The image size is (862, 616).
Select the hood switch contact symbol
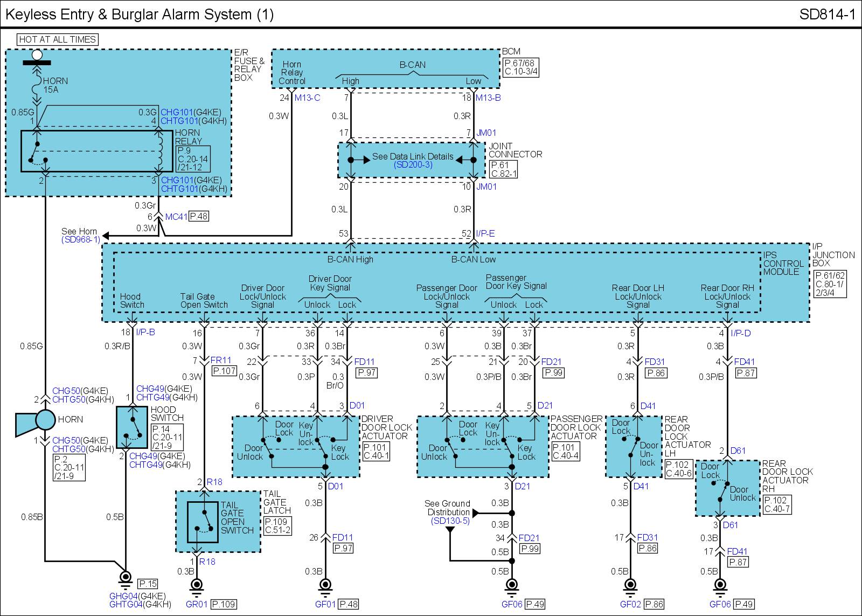132,428
